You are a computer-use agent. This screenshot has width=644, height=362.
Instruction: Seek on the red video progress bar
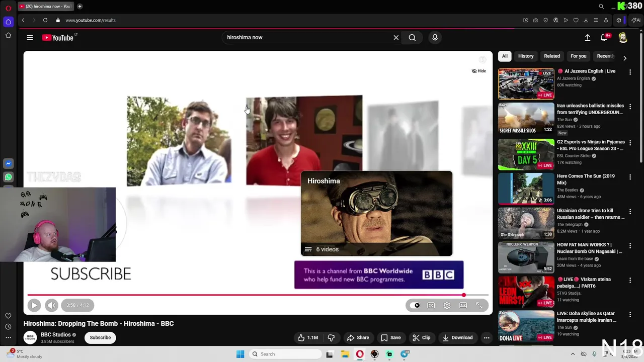pyautogui.click(x=258, y=295)
